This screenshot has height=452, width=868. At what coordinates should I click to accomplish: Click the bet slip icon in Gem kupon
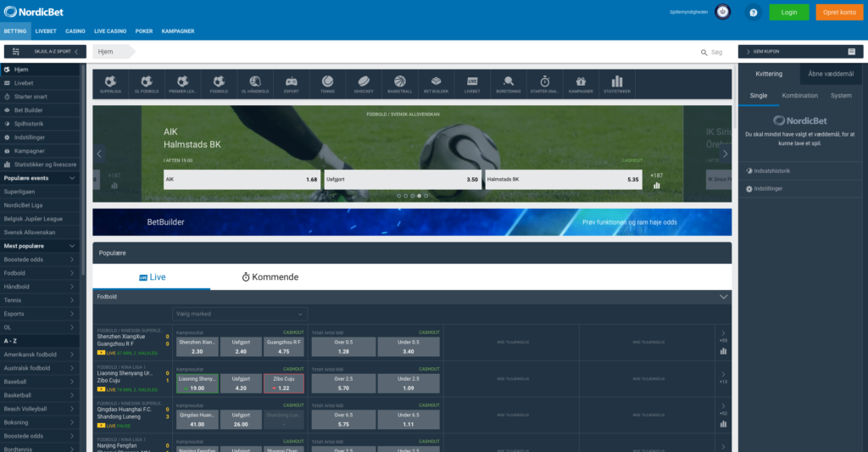[x=851, y=52]
